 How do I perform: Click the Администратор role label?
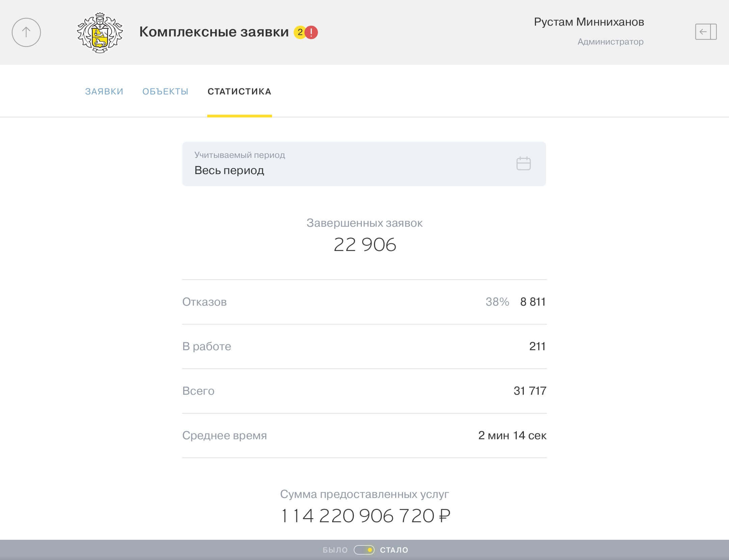coord(610,41)
